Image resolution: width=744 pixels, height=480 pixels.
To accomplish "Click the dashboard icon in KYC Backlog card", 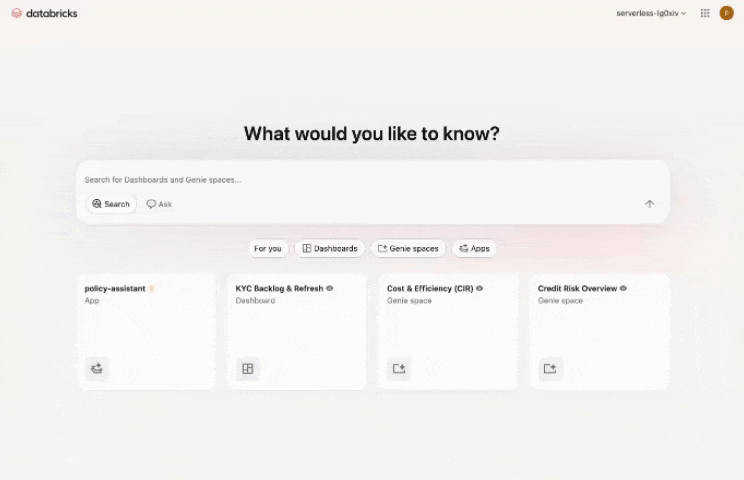I will pyautogui.click(x=248, y=369).
